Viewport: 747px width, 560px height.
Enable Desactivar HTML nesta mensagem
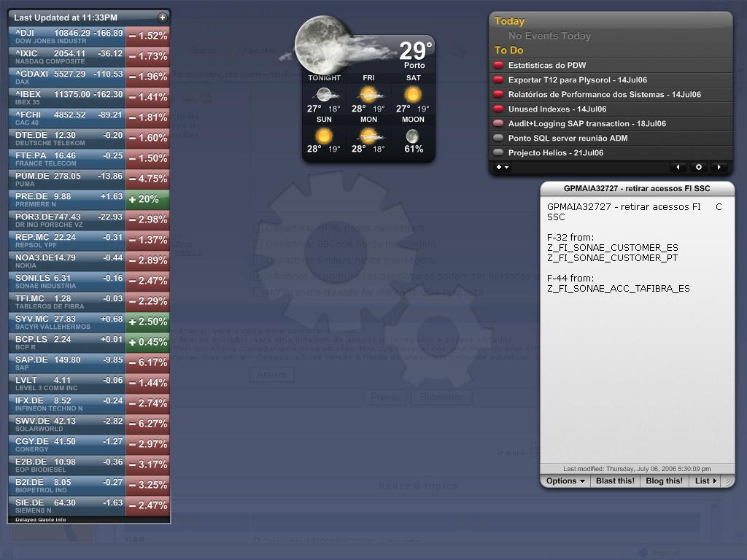(260, 228)
